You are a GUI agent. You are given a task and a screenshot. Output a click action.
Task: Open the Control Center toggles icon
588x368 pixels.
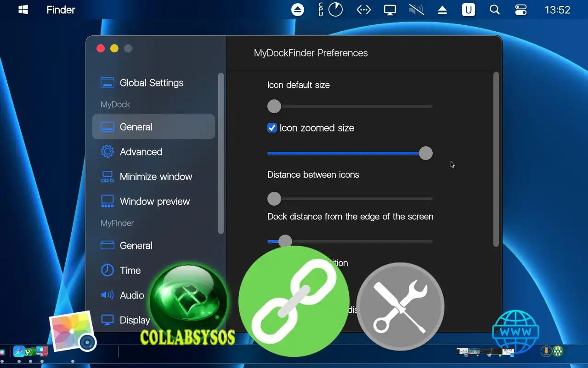pyautogui.click(x=521, y=10)
